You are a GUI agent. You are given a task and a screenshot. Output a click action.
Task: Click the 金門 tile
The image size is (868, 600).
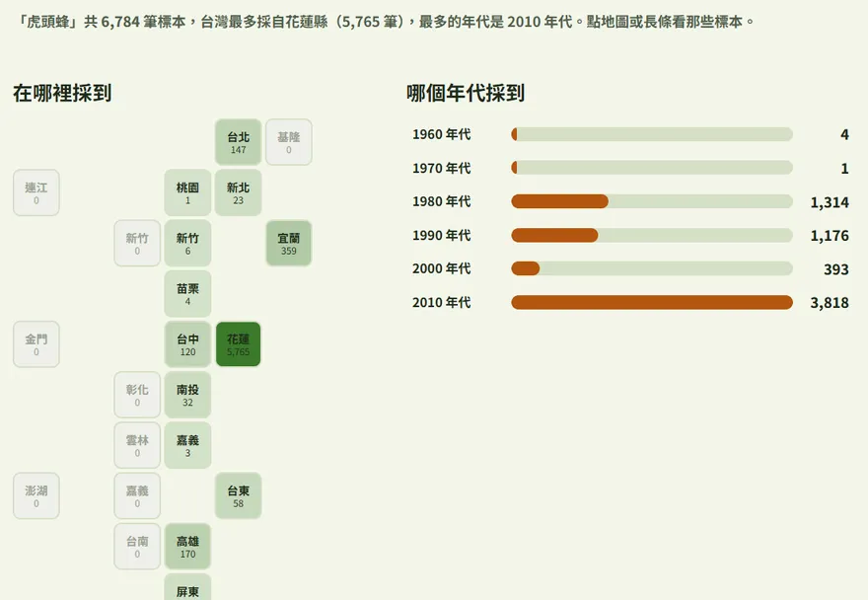tap(36, 343)
